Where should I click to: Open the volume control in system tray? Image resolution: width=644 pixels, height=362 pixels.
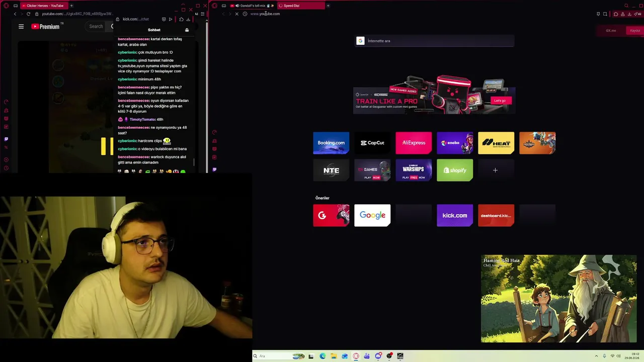618,356
